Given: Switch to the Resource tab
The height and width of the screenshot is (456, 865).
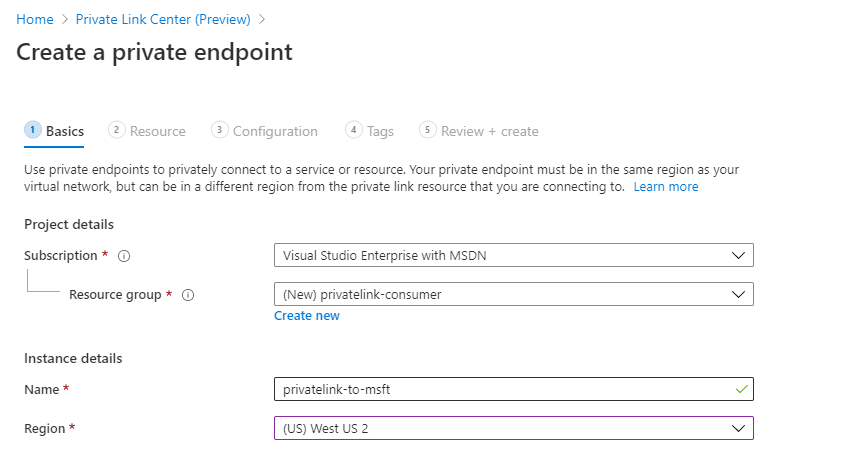Looking at the screenshot, I should pos(158,131).
